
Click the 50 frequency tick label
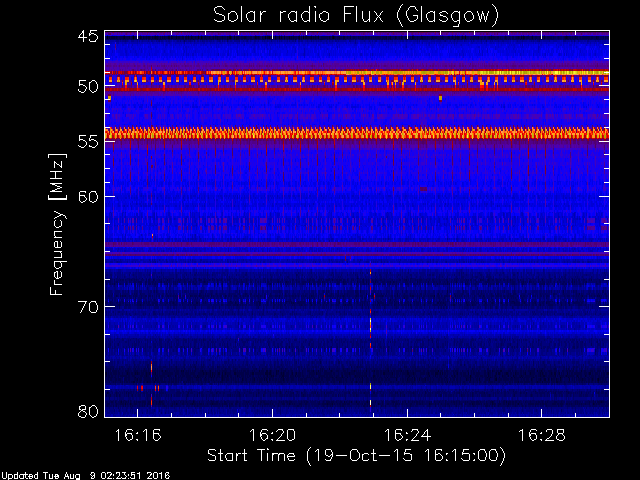(88, 87)
